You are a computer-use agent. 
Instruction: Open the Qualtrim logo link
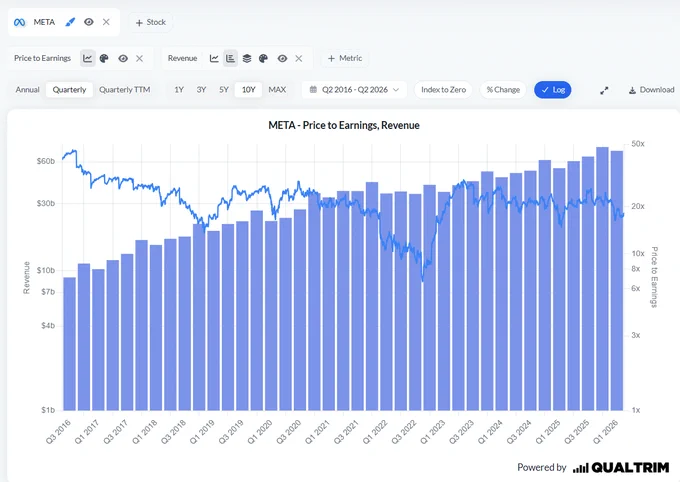(x=621, y=468)
